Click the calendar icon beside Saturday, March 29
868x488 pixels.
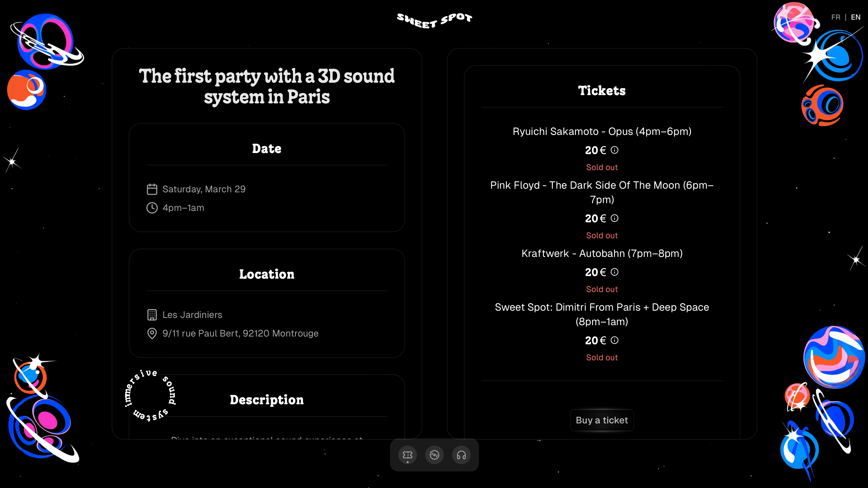tap(152, 189)
